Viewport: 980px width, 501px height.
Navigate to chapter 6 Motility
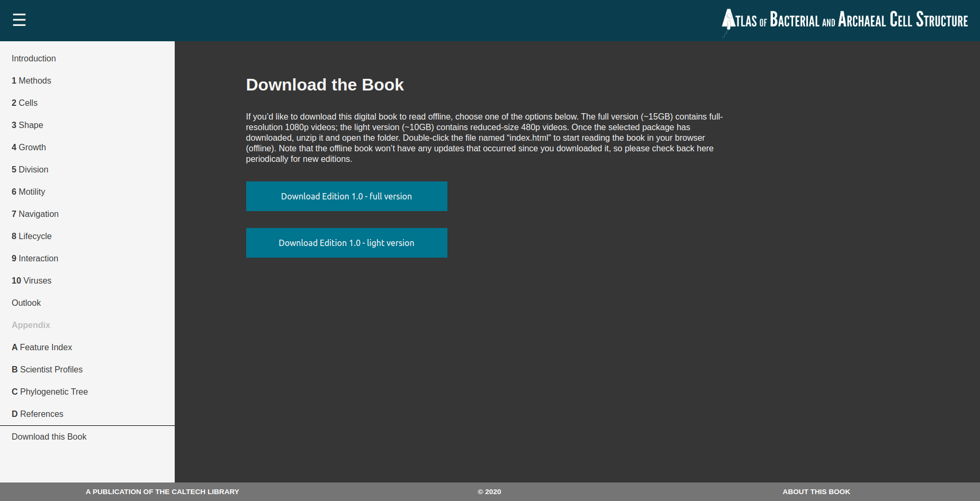coord(28,192)
